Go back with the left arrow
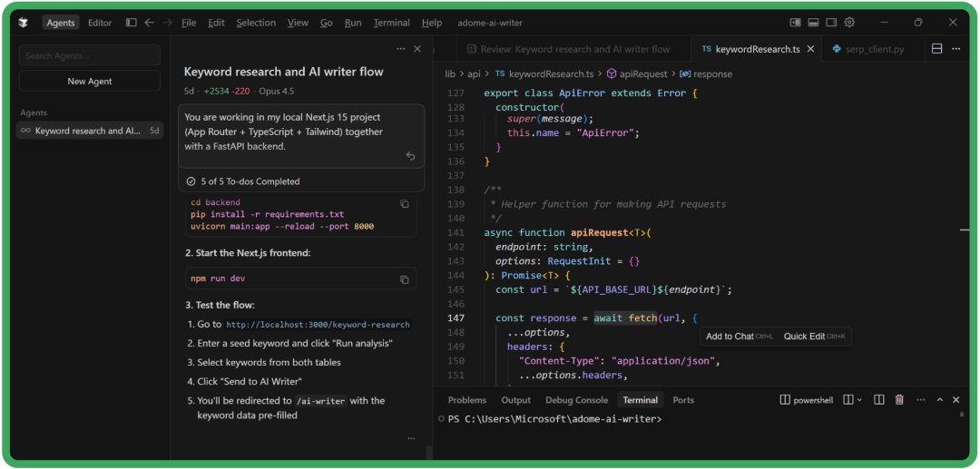 (x=149, y=23)
